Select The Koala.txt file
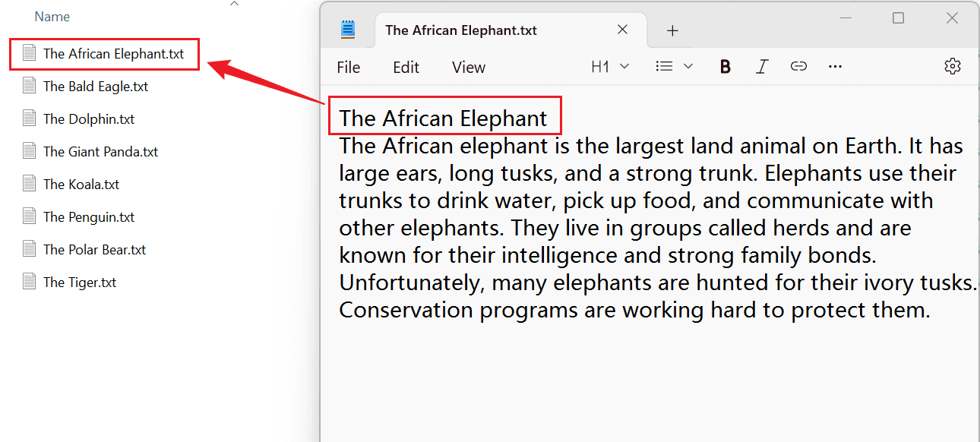 click(81, 185)
